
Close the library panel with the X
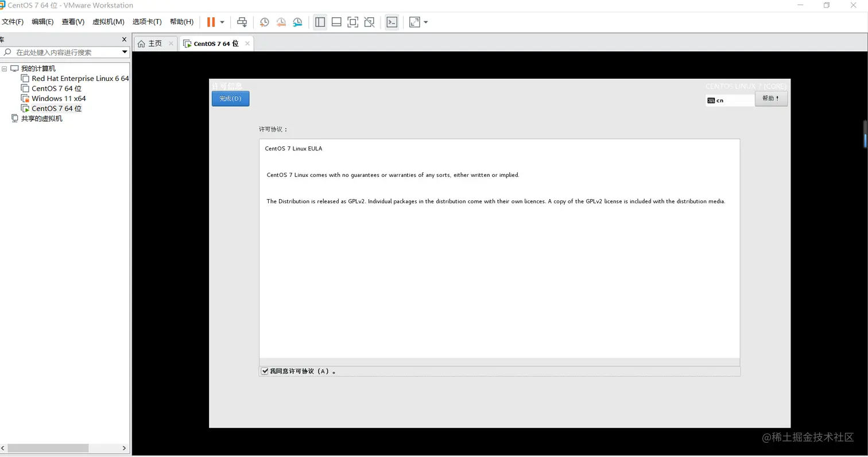pos(124,40)
